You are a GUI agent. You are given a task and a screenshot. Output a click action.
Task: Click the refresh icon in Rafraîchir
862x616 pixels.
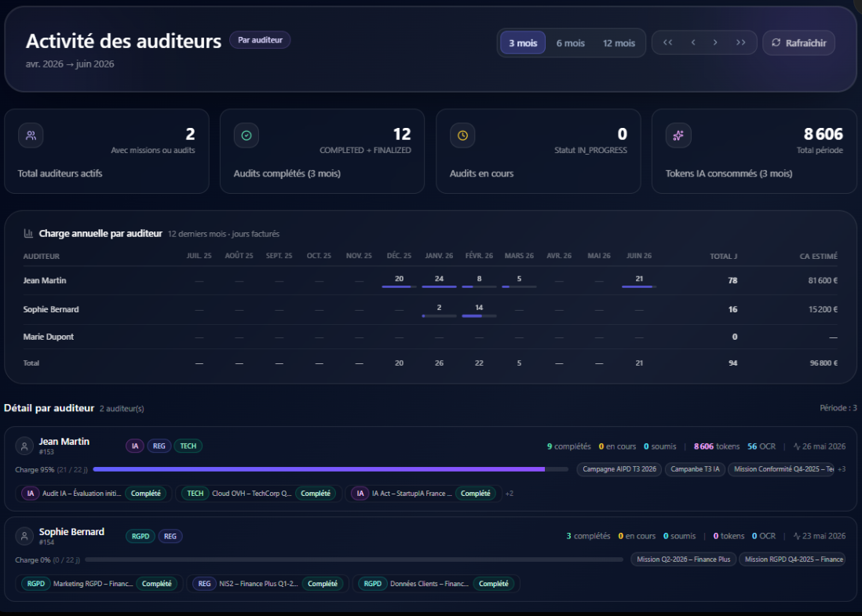click(776, 42)
